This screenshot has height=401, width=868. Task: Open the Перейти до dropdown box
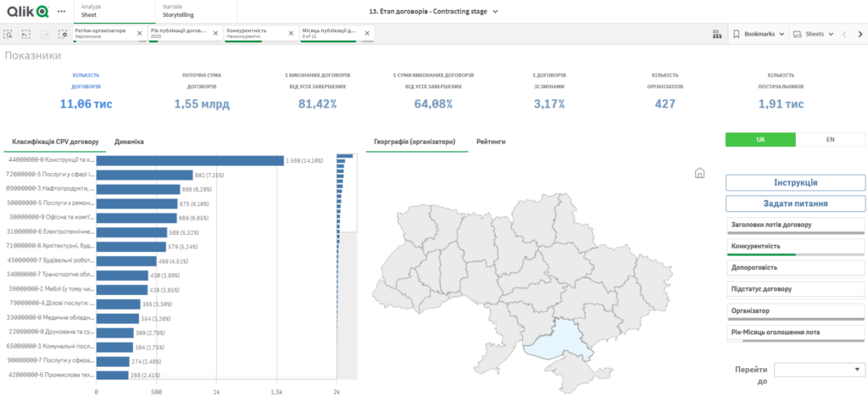click(x=820, y=370)
